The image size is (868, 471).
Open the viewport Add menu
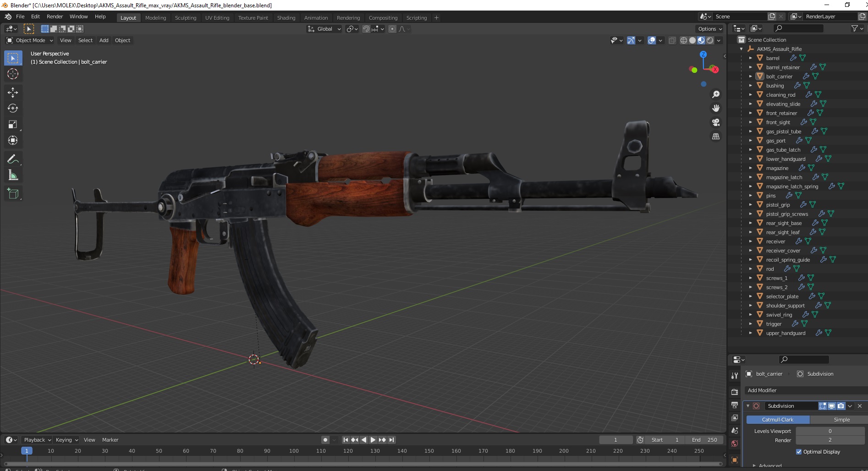coord(104,40)
